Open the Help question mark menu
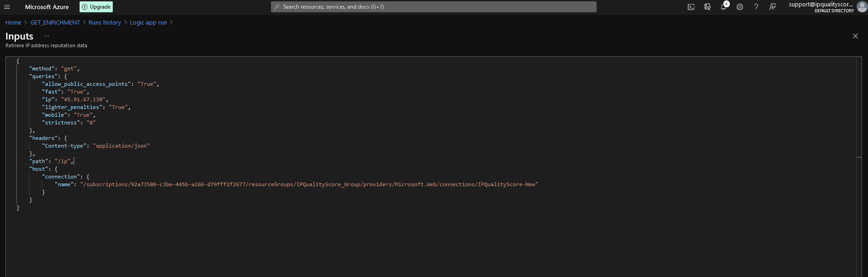Screen dimensions: 868x277 coord(756,7)
